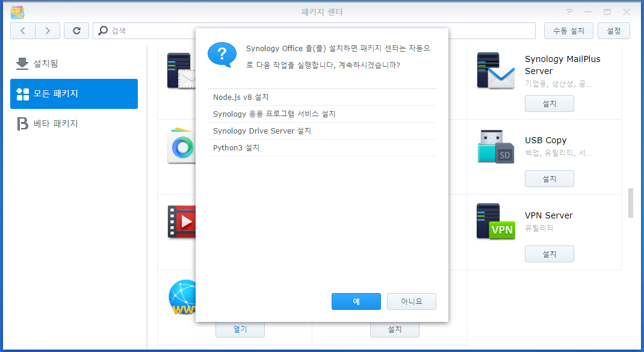Click the magnifier icon in search box
Image resolution: width=644 pixels, height=352 pixels.
pyautogui.click(x=103, y=31)
